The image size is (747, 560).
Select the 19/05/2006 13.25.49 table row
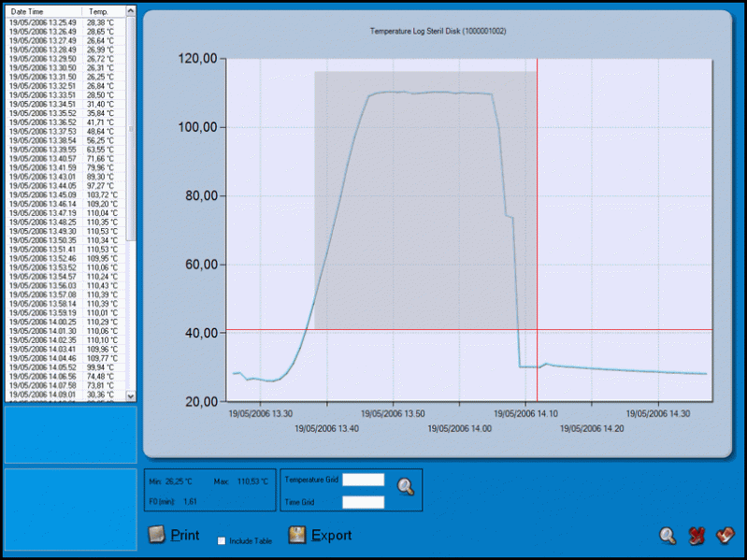click(64, 22)
